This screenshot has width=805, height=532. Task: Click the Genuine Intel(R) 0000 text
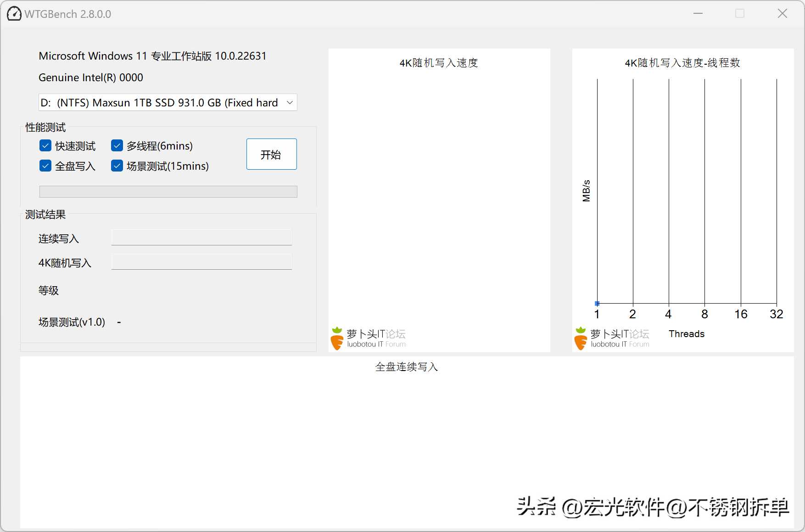91,78
